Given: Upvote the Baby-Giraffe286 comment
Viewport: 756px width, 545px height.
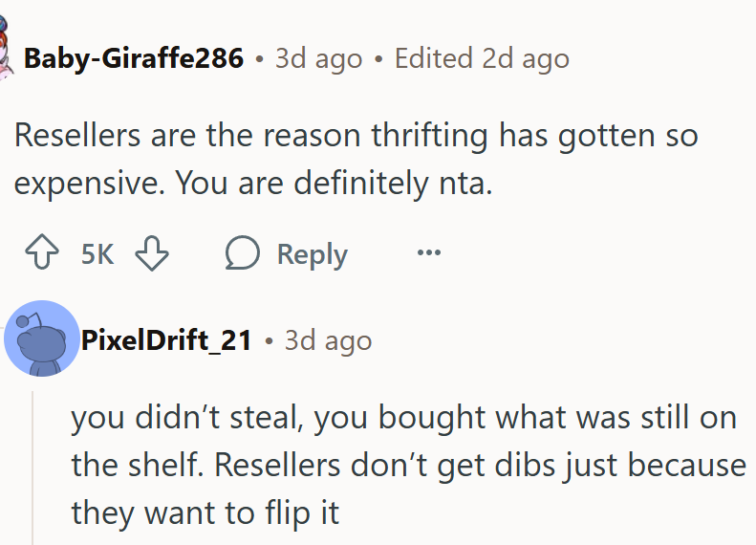Looking at the screenshot, I should (x=39, y=254).
